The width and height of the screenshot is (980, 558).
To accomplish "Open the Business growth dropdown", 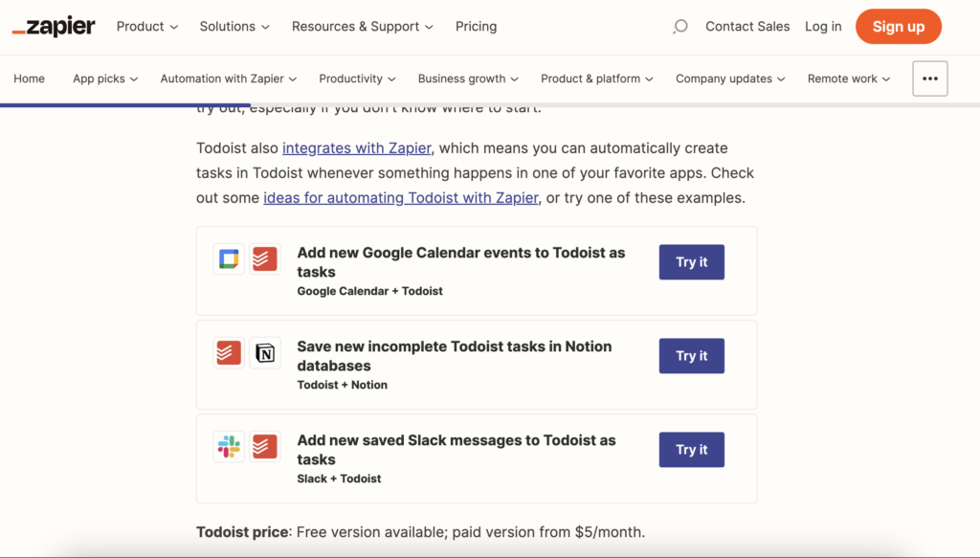I will point(468,78).
